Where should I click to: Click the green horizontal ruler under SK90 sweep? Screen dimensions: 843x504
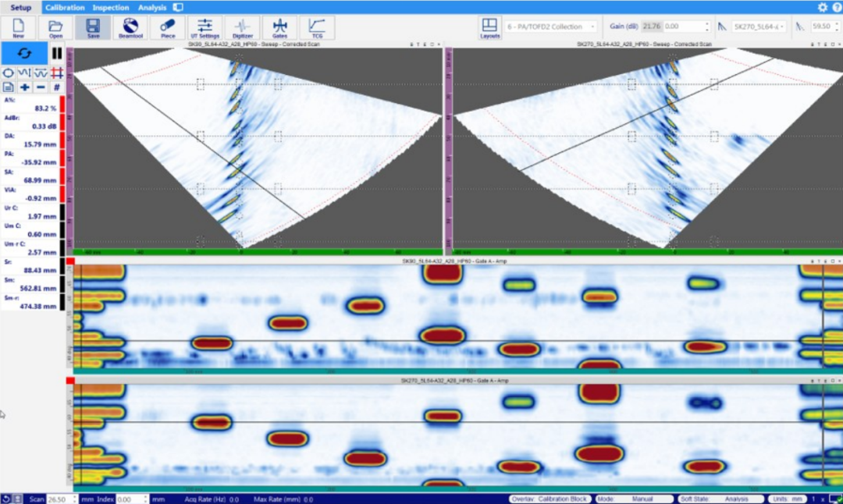[258, 251]
